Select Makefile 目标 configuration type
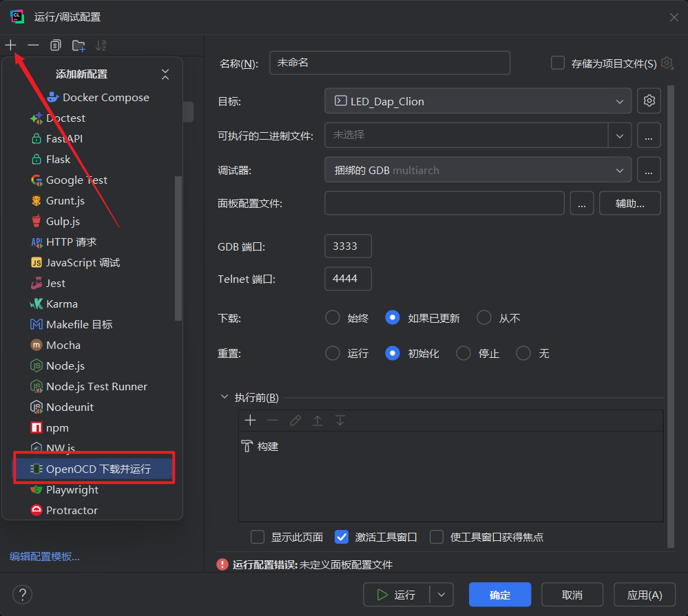The image size is (688, 616). (x=72, y=324)
